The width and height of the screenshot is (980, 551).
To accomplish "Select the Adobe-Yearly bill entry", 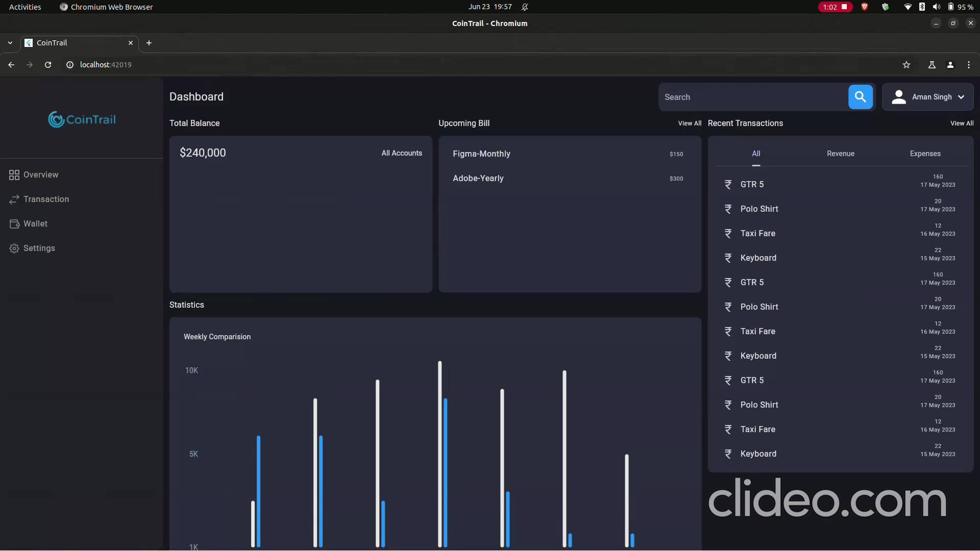I will point(570,178).
